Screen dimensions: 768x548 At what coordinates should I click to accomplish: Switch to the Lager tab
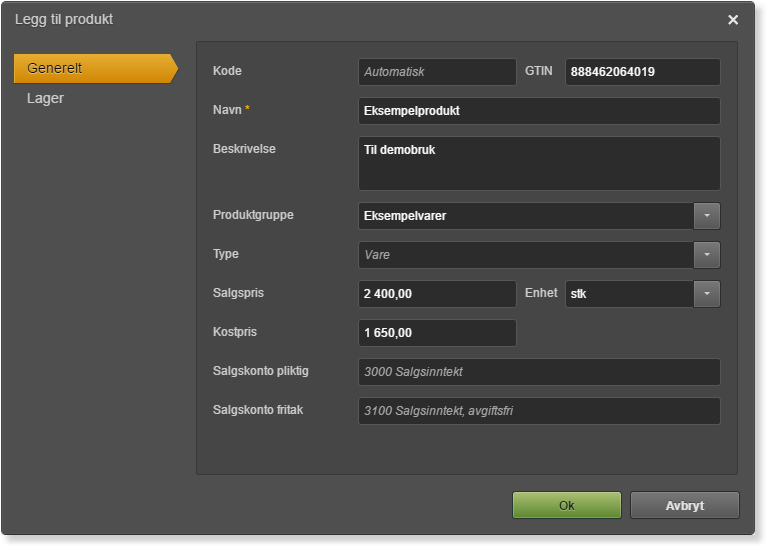tap(46, 98)
